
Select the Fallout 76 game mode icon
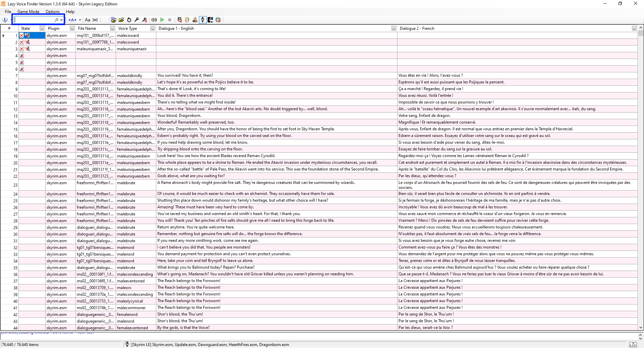[x=218, y=20]
